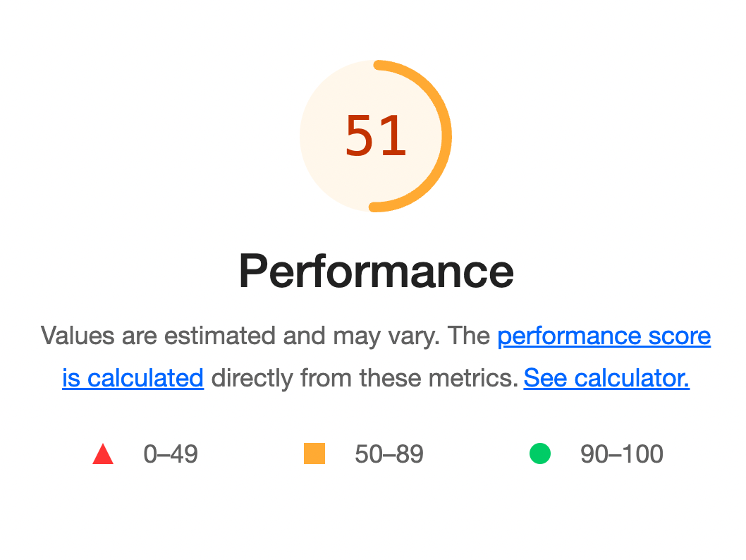Click the 0–49 legend label
This screenshot has width=746, height=560.
coord(171,454)
